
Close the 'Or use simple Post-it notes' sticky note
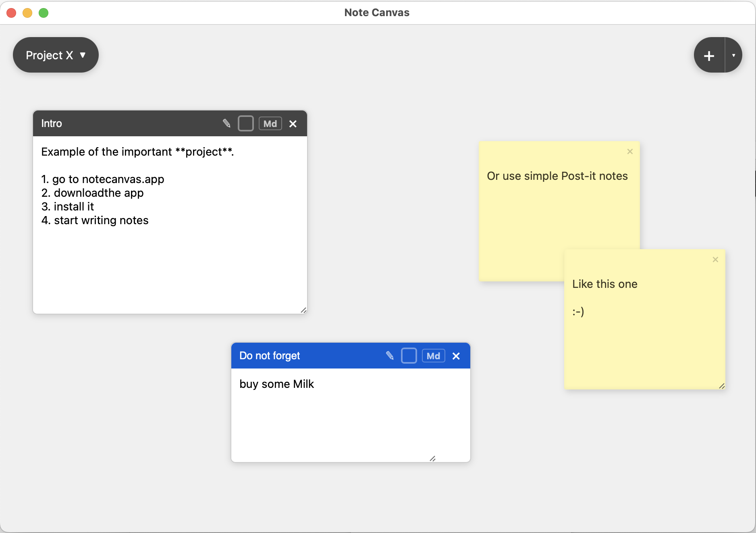pos(630,152)
